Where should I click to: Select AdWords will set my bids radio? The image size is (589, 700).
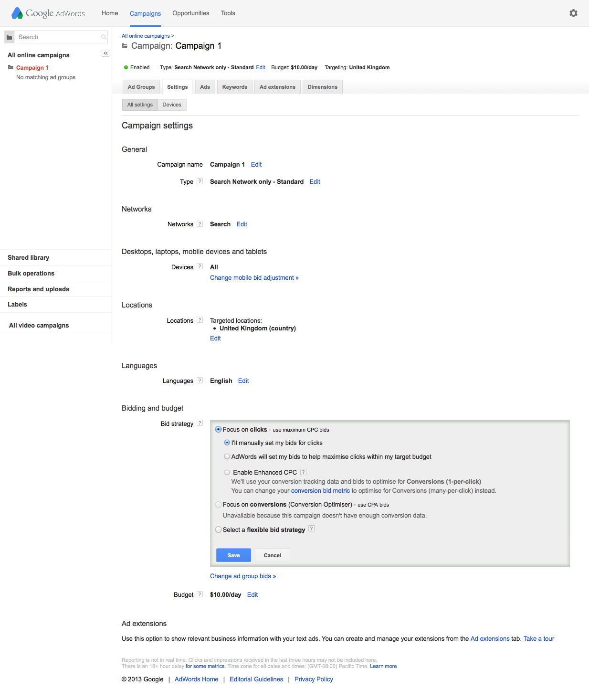[227, 456]
